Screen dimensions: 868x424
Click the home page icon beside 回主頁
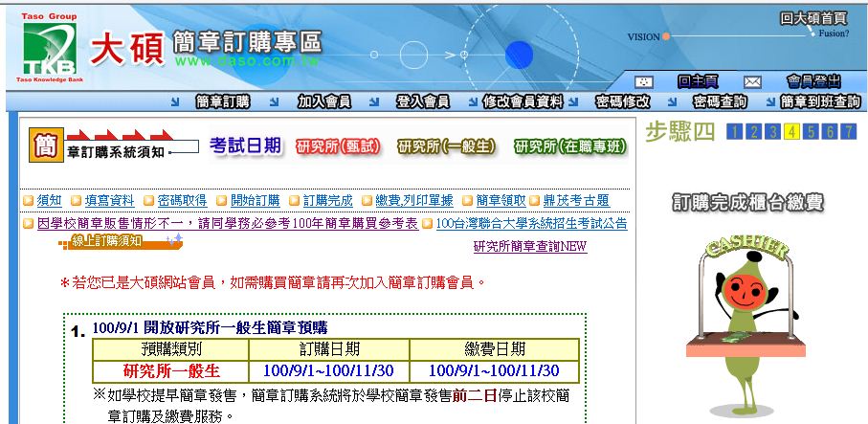[x=643, y=82]
